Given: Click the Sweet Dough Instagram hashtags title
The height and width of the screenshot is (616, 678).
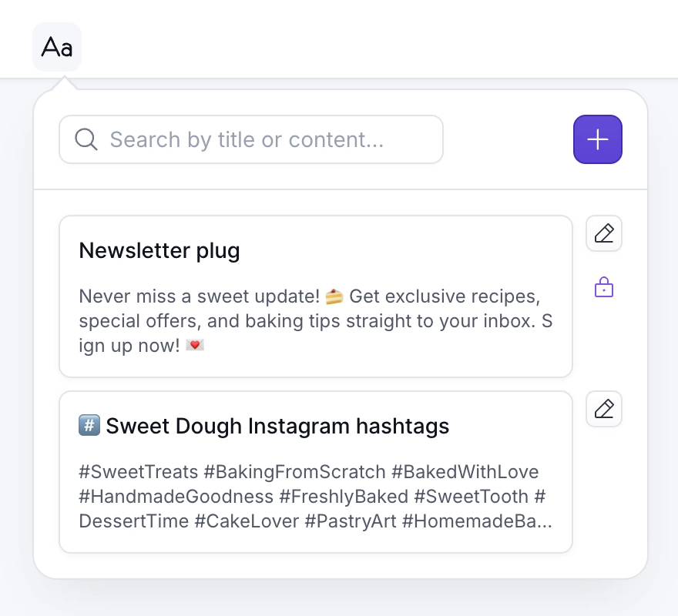Looking at the screenshot, I should click(x=277, y=426).
